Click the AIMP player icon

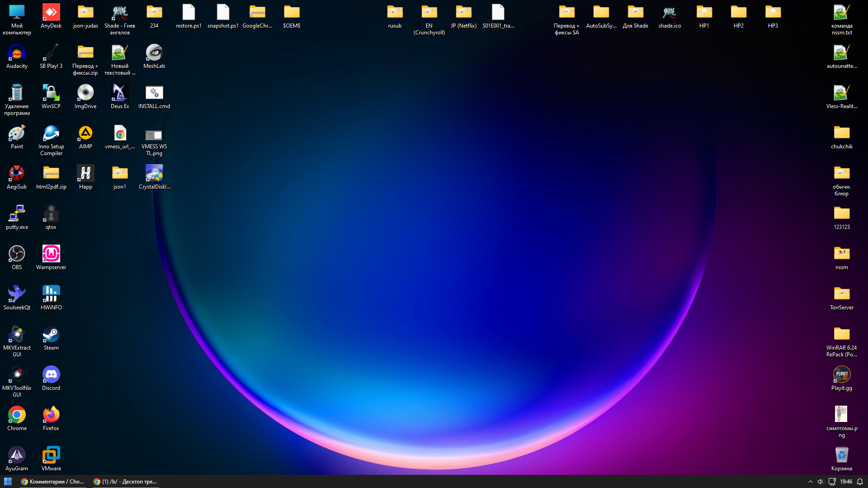click(x=85, y=134)
